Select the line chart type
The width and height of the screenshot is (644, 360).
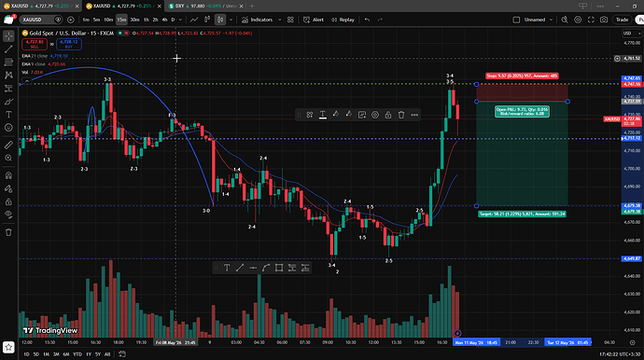point(194,20)
